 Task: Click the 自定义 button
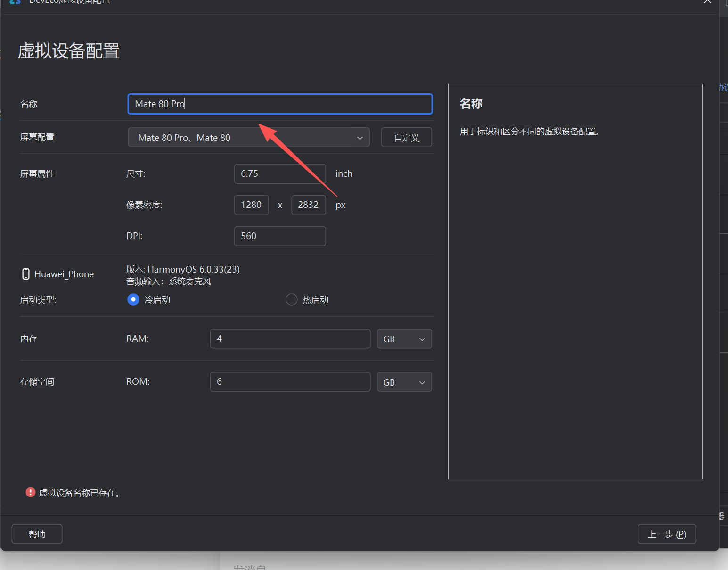pos(406,138)
